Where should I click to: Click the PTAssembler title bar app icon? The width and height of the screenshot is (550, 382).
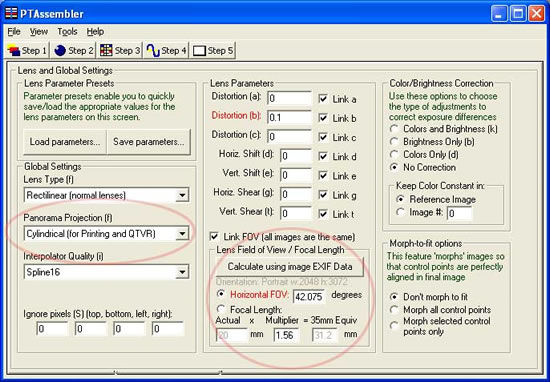(11, 13)
